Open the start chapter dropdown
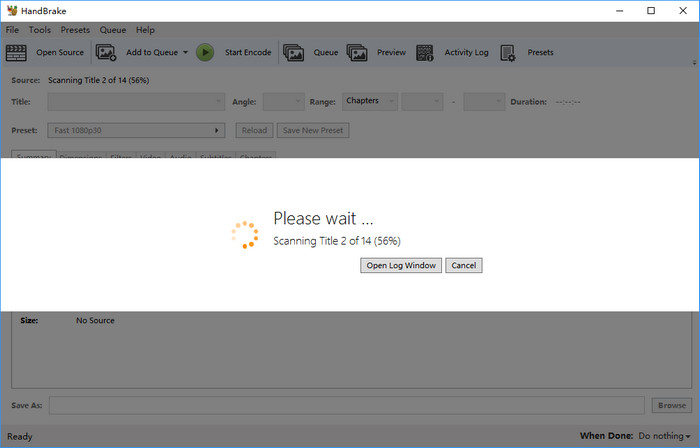700x448 pixels. (422, 102)
